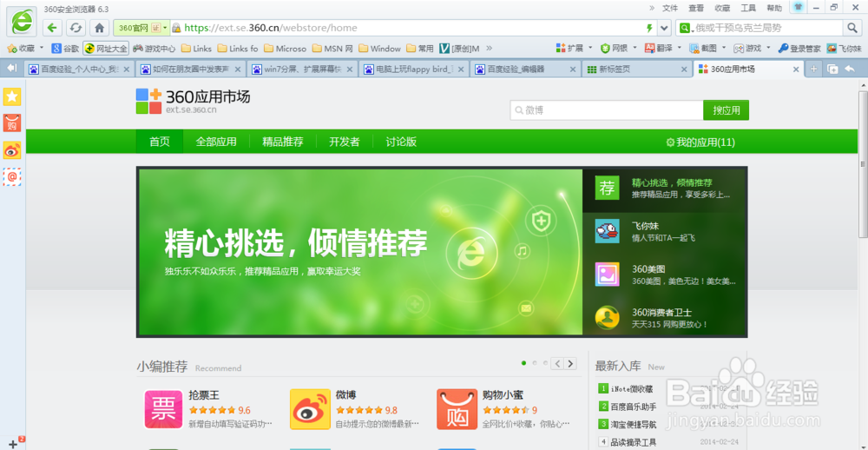Viewport: 868px width, 450px height.
Task: Click the 登录管家 key icon
Action: 783,49
